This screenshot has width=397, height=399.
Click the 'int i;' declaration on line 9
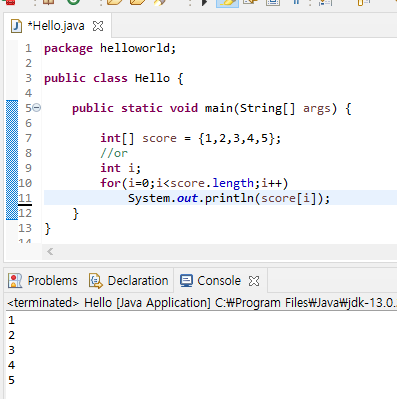121,168
